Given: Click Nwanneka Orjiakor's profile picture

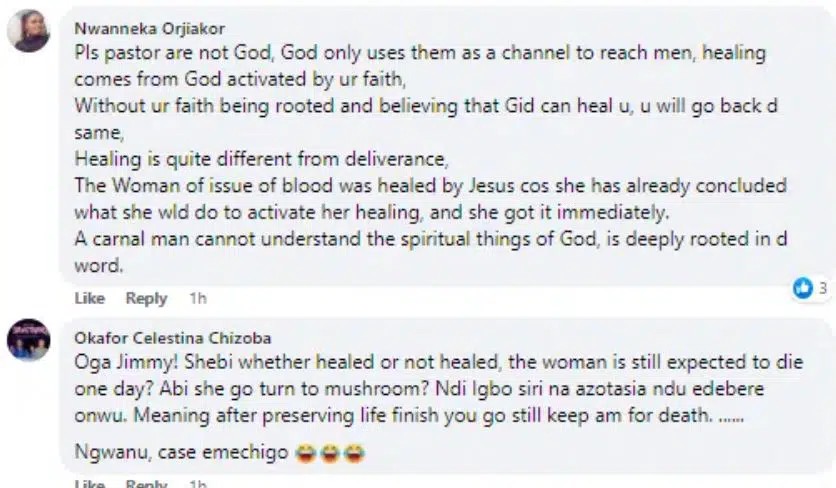Looking at the screenshot, I should pyautogui.click(x=28, y=33).
